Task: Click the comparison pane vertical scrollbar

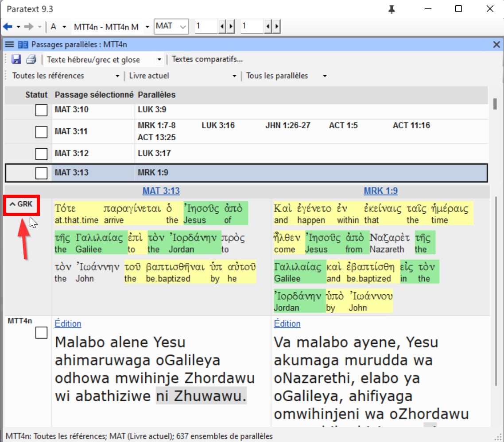Action: coord(496,291)
